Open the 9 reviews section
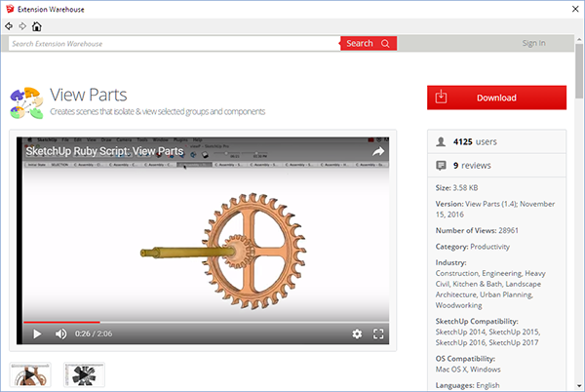 click(472, 165)
